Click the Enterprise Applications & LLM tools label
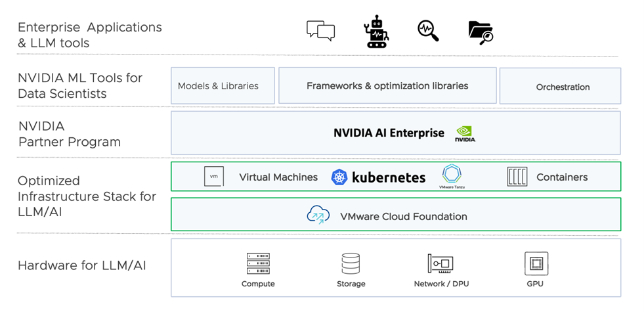 point(89,35)
